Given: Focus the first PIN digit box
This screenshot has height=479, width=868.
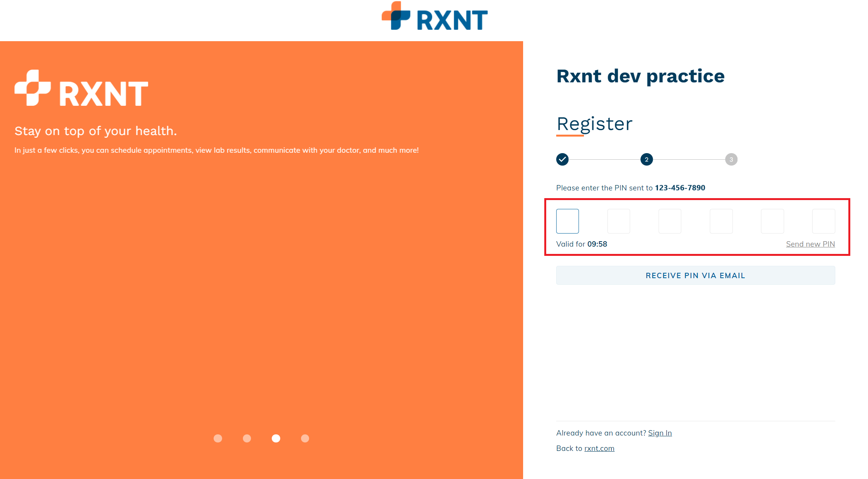Looking at the screenshot, I should (x=567, y=221).
